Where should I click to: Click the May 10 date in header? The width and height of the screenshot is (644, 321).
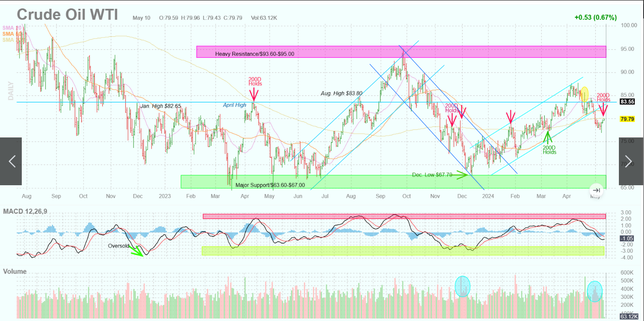pos(141,18)
